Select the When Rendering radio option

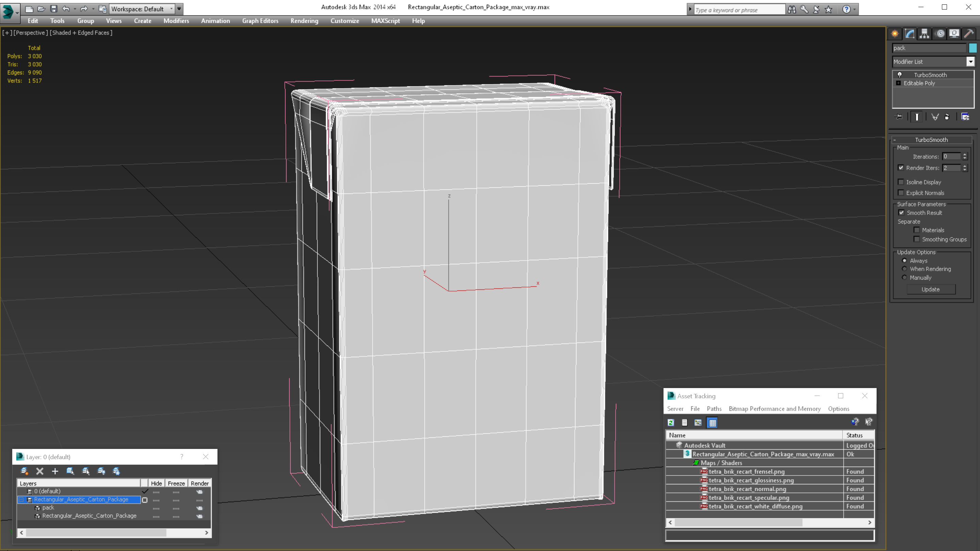click(904, 269)
